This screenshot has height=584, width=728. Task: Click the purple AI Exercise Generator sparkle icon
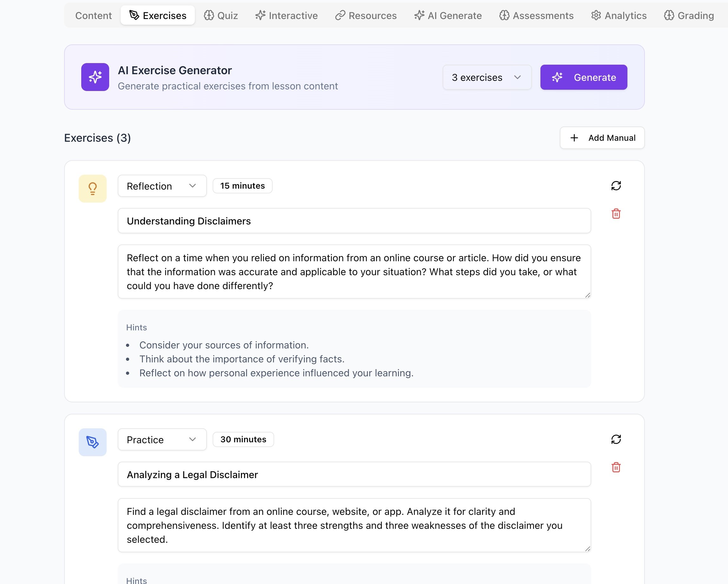tap(95, 77)
